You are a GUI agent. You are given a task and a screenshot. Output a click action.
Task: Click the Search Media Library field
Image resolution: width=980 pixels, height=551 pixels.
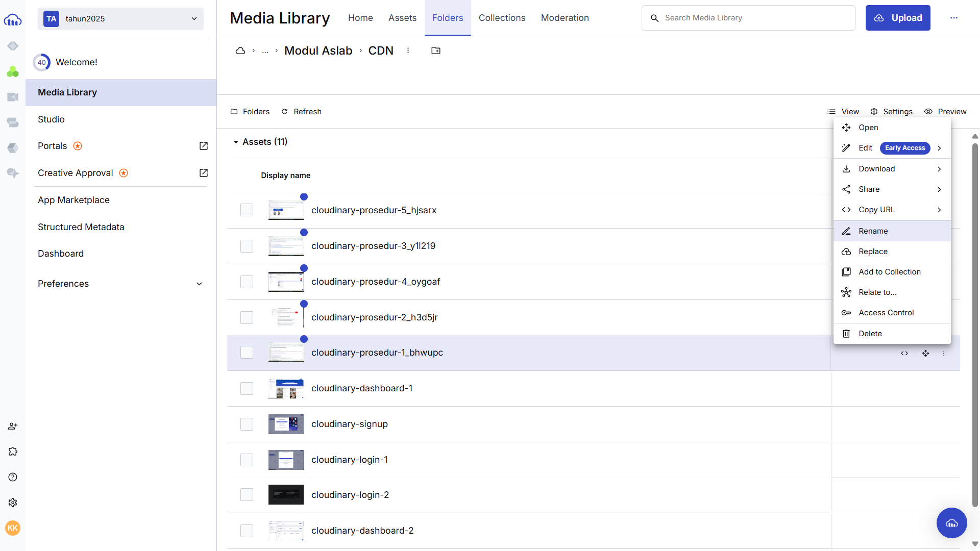(748, 18)
